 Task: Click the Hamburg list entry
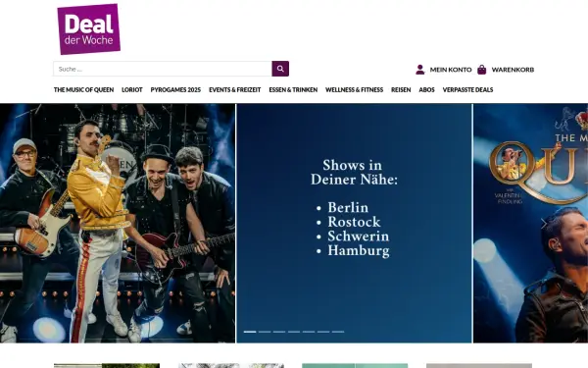pyautogui.click(x=359, y=250)
